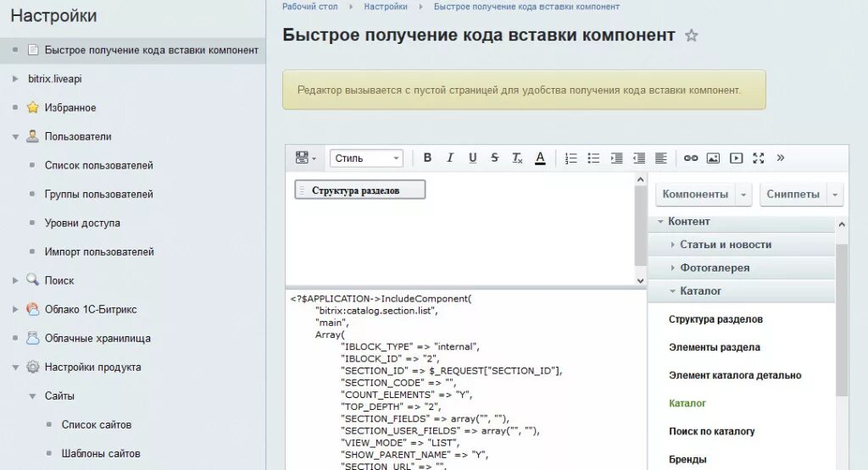The image size is (868, 470).
Task: Increase indent in the editor
Action: point(616,158)
